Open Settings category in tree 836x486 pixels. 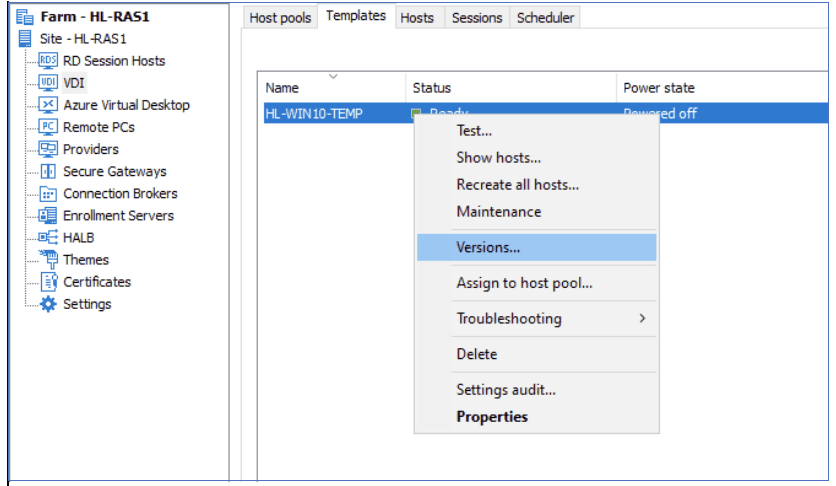tap(87, 304)
